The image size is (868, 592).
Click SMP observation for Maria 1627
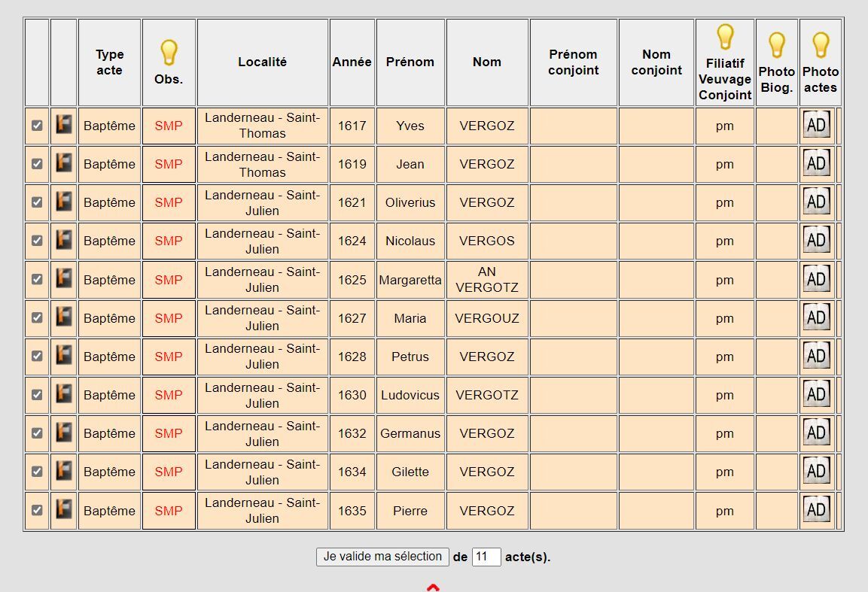point(169,318)
